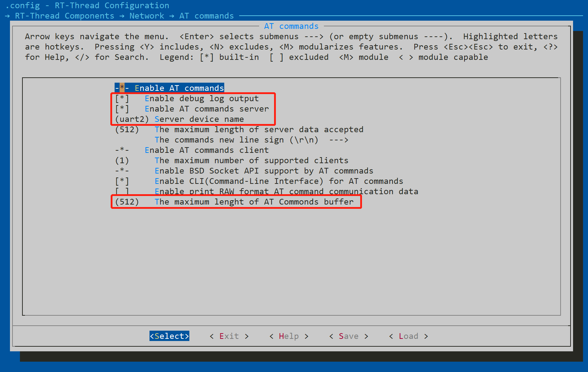Click the .config - RT-Thread Configuration title

tap(87, 5)
